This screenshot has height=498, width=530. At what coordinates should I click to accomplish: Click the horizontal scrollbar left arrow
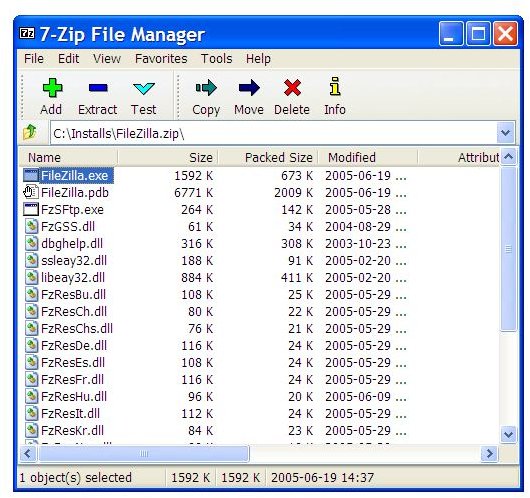pos(28,453)
